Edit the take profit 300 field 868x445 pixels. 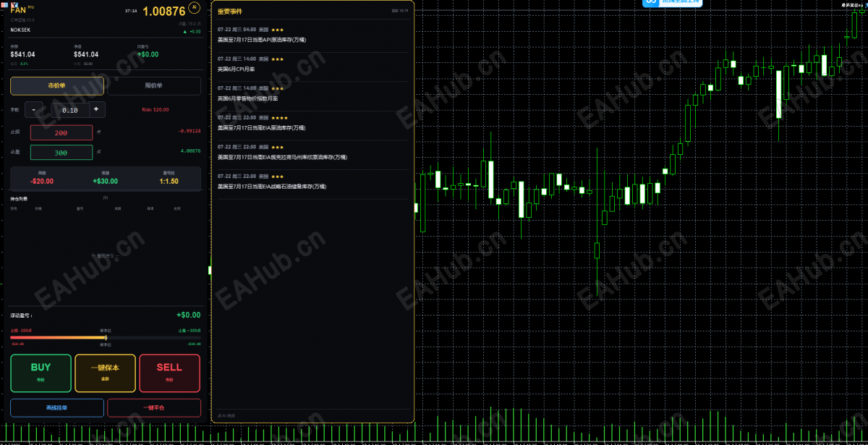click(x=61, y=153)
